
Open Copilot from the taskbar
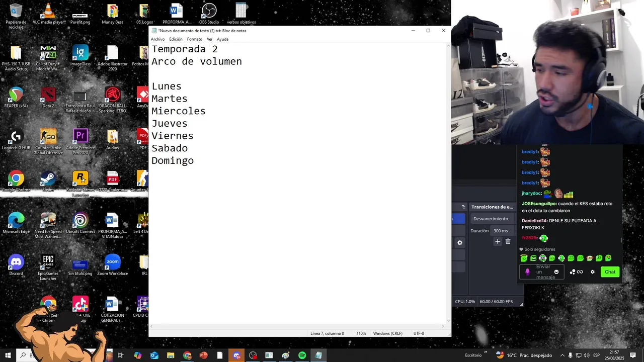[x=138, y=355]
